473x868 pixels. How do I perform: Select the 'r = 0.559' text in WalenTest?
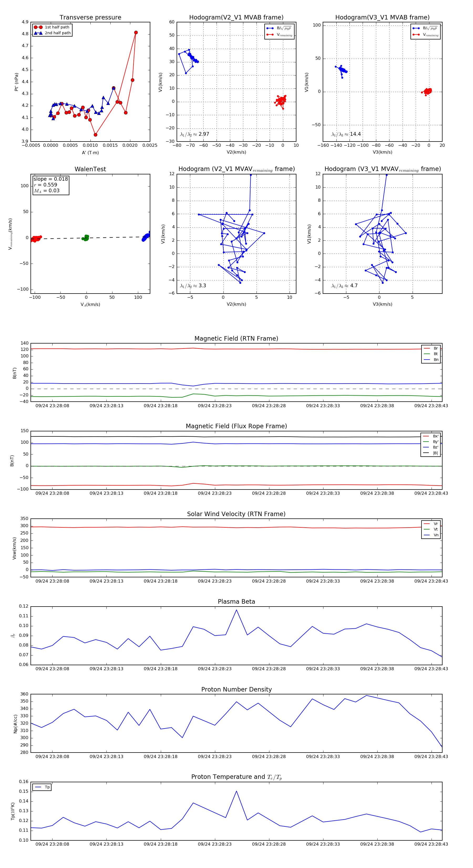[x=45, y=185]
